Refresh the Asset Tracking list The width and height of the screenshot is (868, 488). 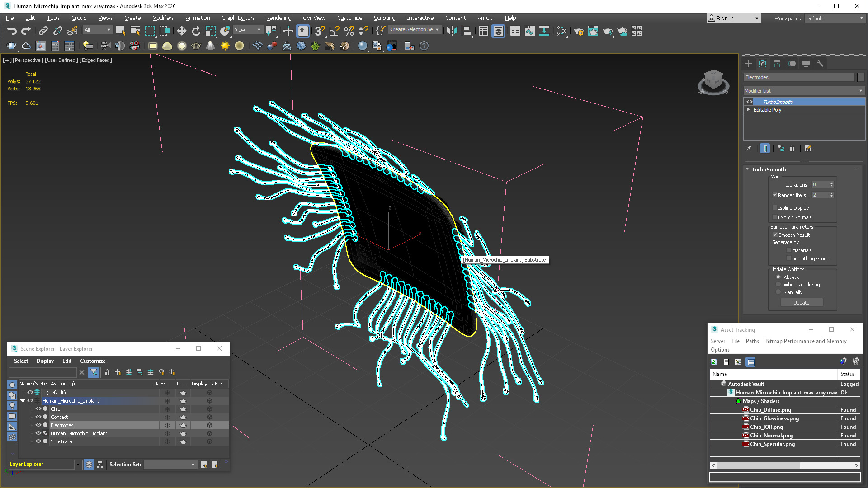pyautogui.click(x=714, y=362)
